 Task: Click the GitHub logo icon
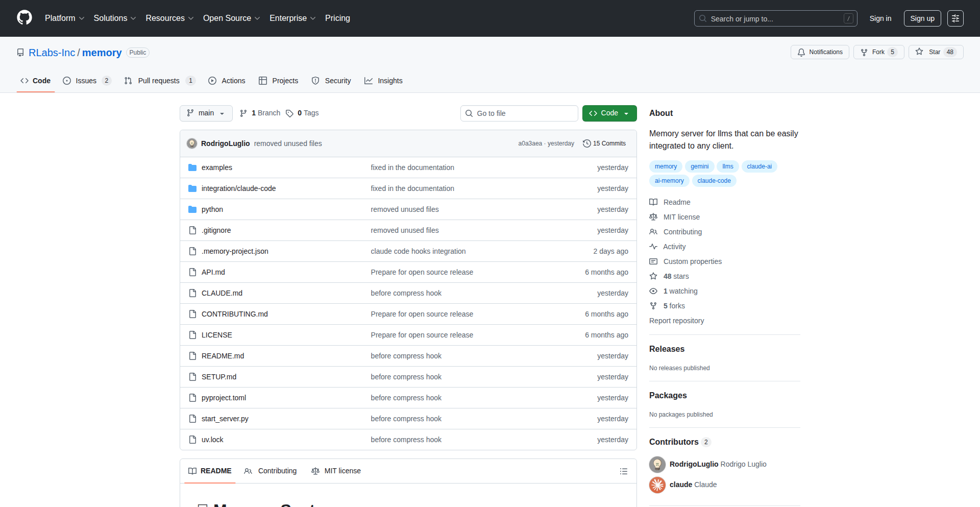click(x=24, y=18)
